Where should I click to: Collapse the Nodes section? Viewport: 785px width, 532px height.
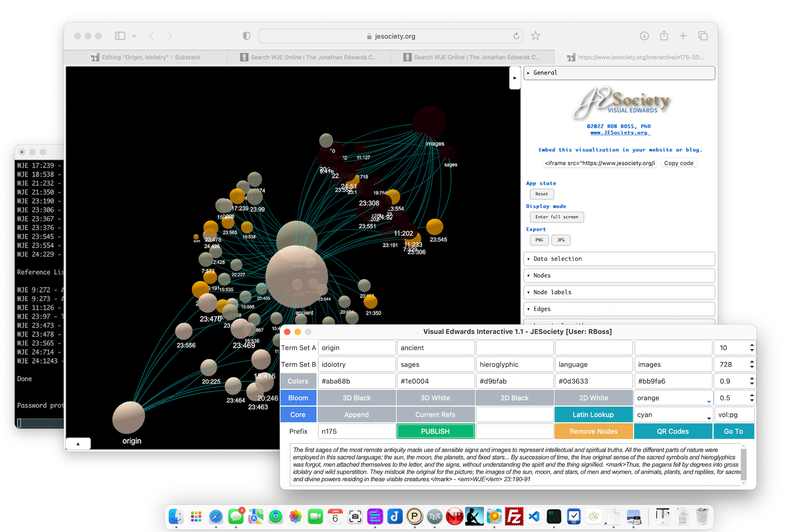[619, 275]
